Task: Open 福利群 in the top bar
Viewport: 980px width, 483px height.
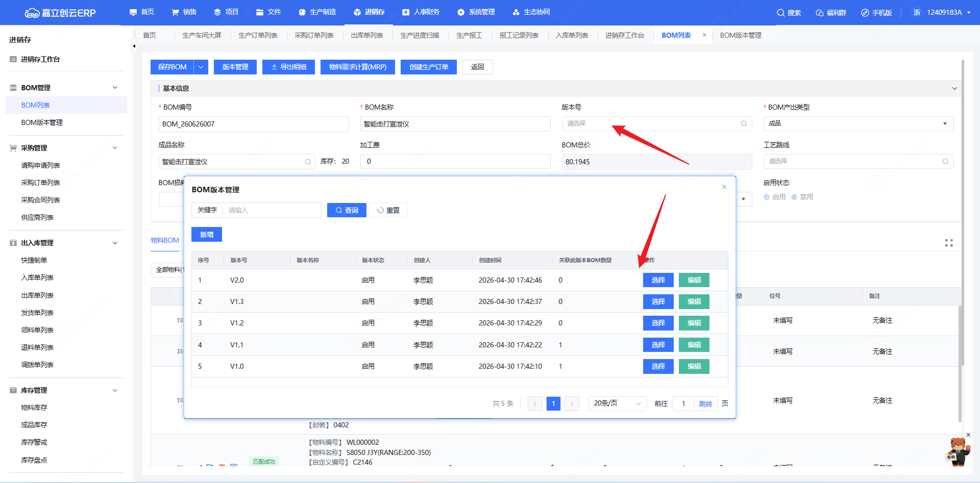Action: point(831,13)
